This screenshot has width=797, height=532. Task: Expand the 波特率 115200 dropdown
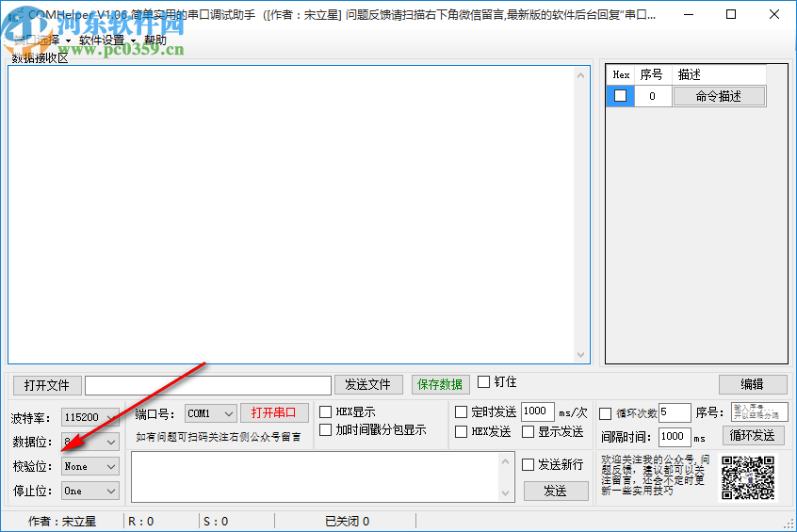coord(89,417)
